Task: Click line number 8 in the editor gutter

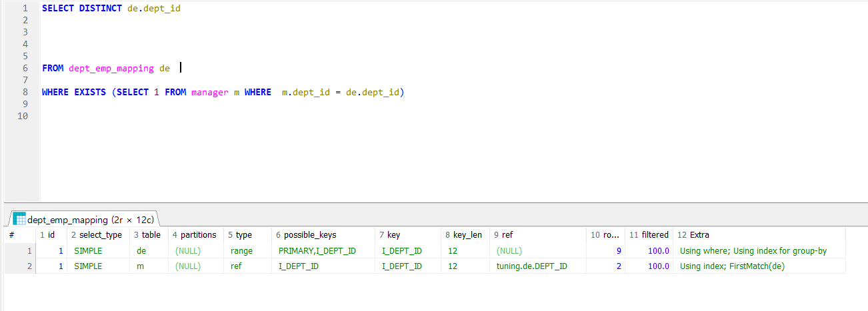Action: (x=25, y=92)
